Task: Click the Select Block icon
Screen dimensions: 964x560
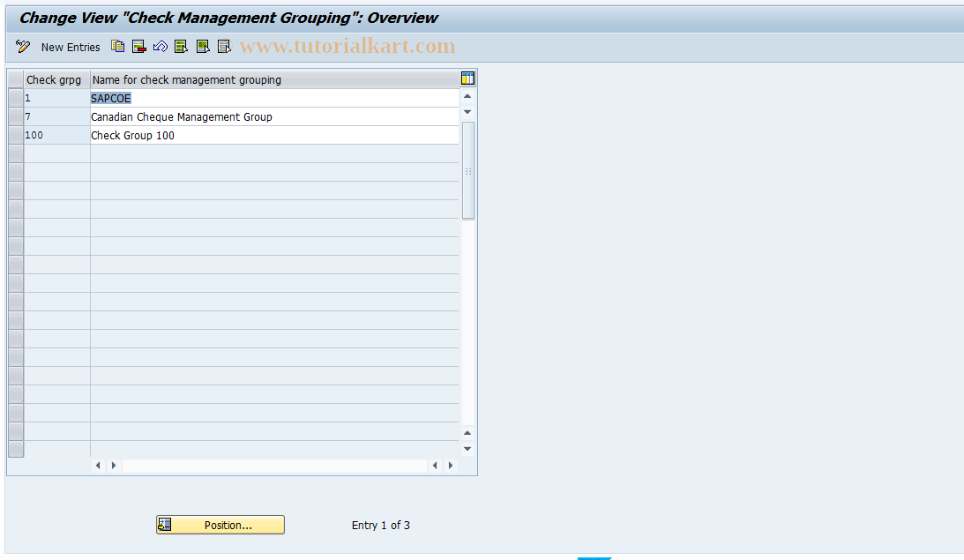Action: (202, 47)
